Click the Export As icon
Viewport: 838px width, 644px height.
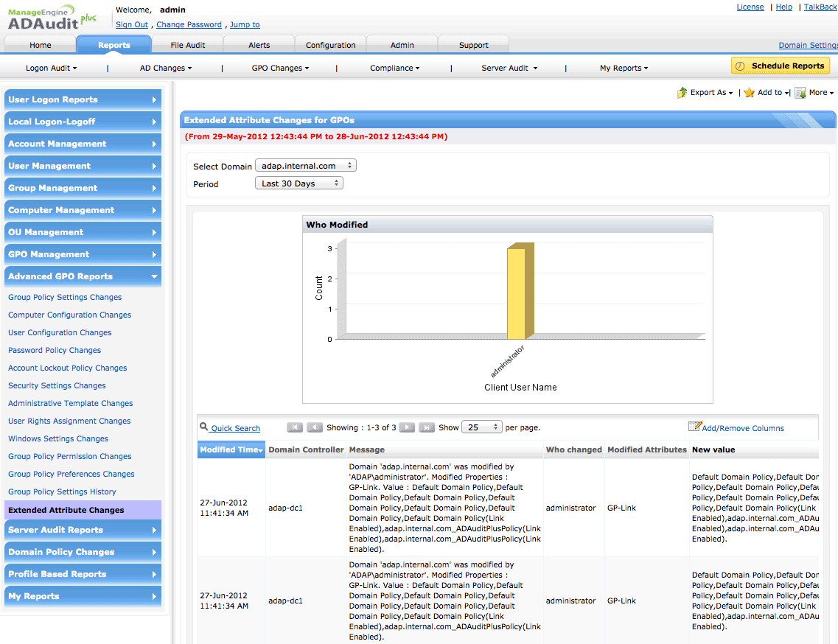tap(682, 93)
